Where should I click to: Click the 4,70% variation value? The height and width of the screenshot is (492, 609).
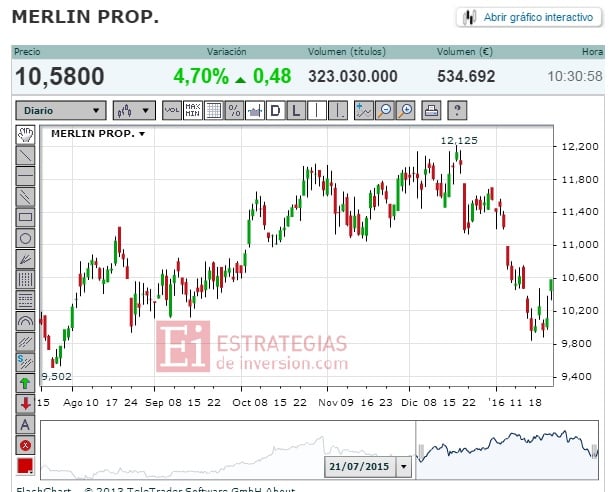coord(201,76)
